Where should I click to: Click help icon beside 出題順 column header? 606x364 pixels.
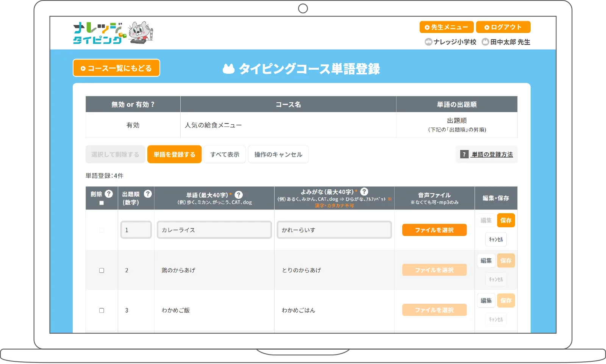click(148, 194)
